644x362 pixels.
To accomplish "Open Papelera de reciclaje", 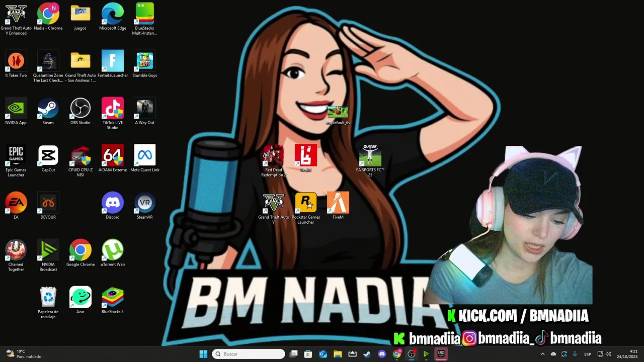I will (48, 303).
